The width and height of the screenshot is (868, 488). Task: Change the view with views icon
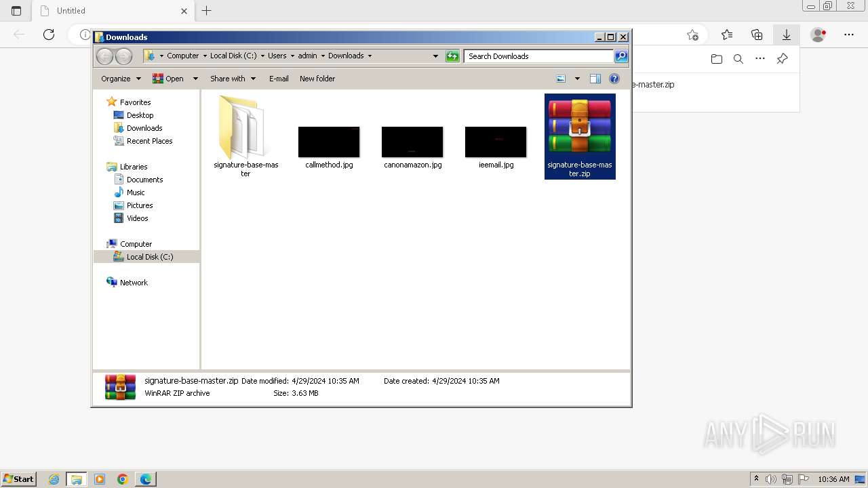pyautogui.click(x=561, y=79)
